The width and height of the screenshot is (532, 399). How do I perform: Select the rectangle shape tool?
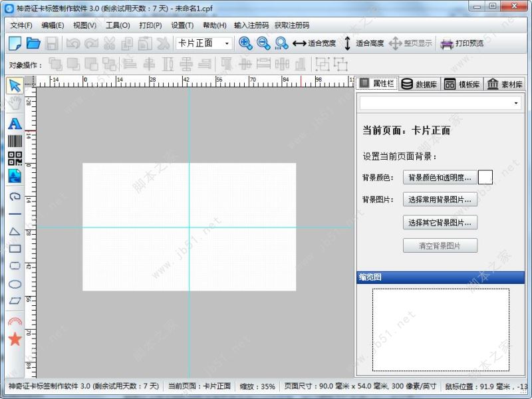point(15,249)
